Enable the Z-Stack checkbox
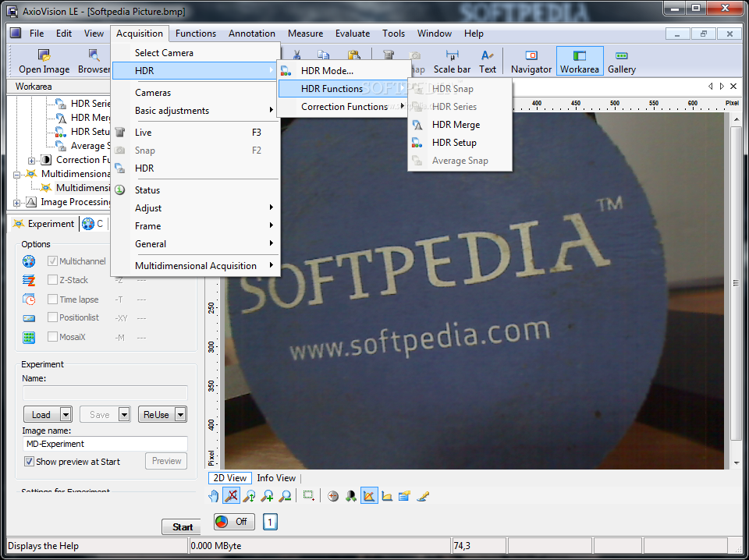The width and height of the screenshot is (749, 560). pyautogui.click(x=52, y=280)
